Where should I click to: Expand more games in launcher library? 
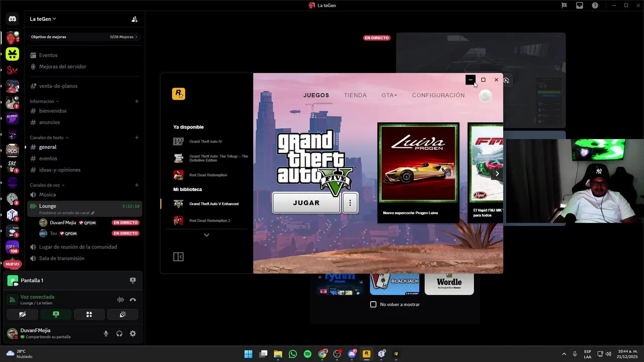tap(206, 235)
